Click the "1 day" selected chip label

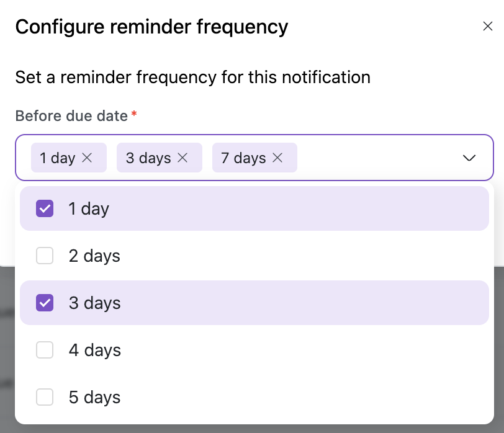[57, 158]
